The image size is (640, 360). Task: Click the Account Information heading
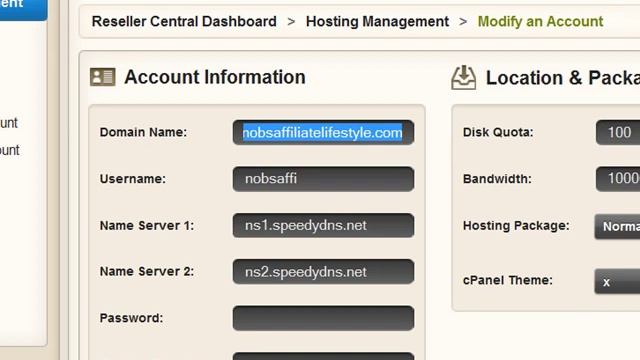click(x=215, y=77)
